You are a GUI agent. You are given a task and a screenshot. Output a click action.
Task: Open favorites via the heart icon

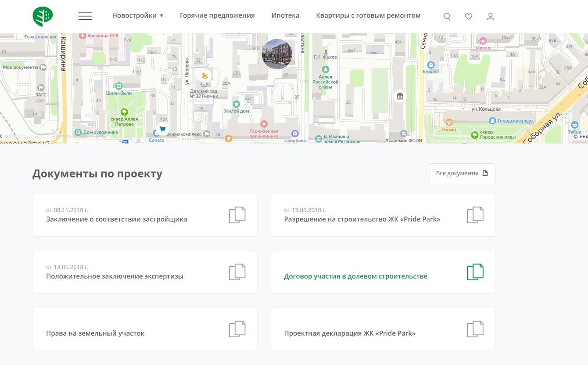tap(469, 17)
